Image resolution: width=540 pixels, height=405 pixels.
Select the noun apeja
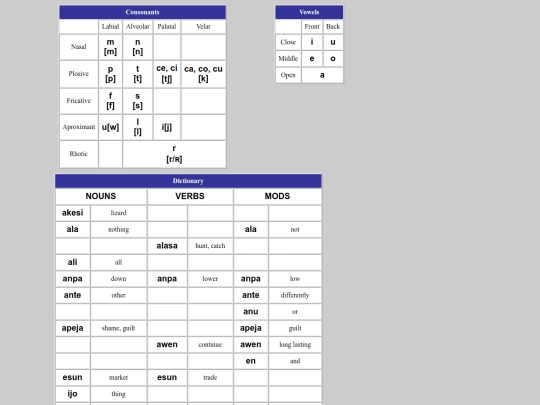click(73, 328)
